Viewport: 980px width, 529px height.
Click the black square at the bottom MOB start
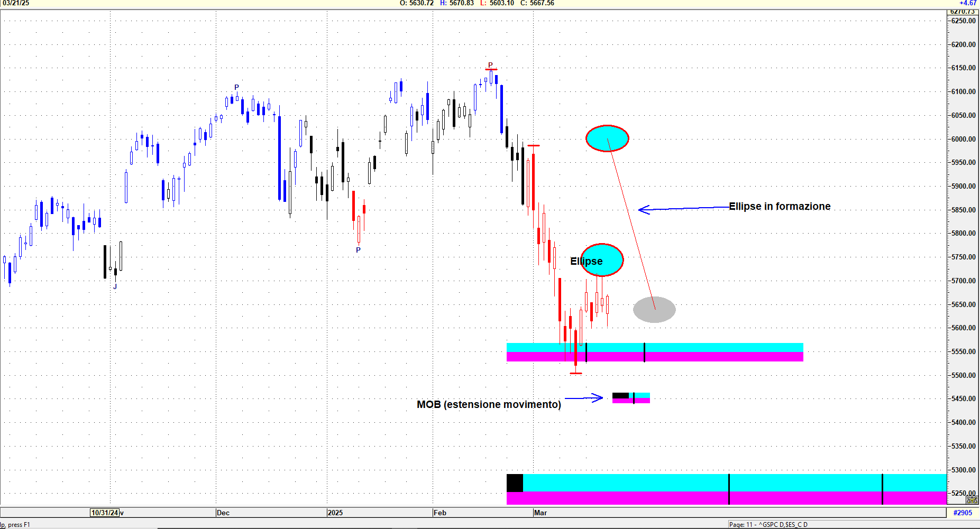[515, 482]
